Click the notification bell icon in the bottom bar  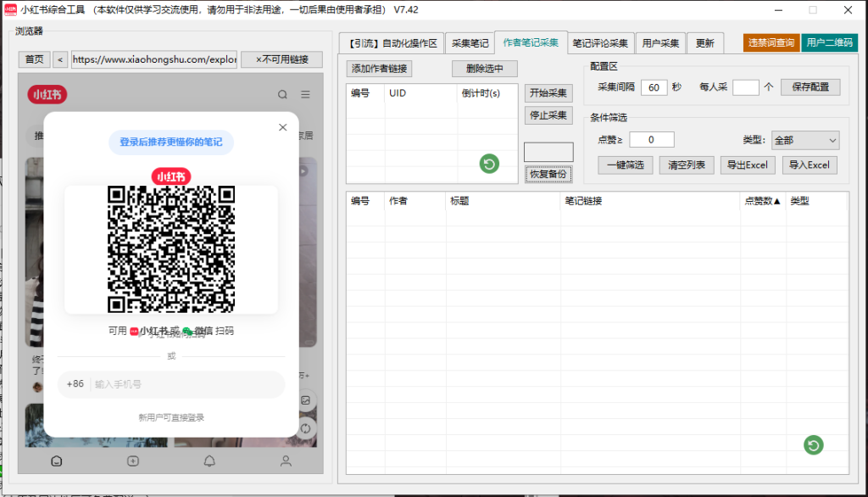tap(209, 461)
